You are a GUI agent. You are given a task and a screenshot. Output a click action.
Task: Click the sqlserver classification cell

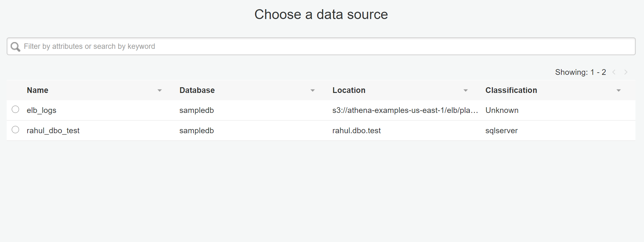[501, 131]
